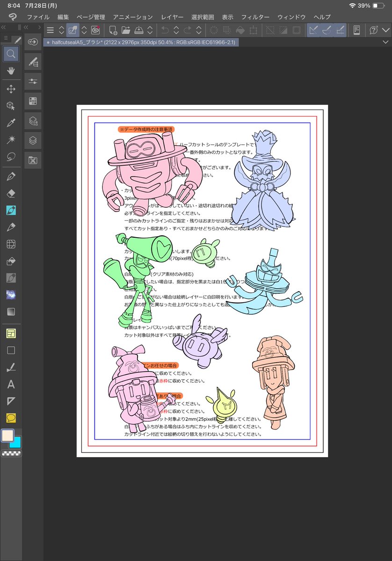Click the Open file folder icon
This screenshot has height=561, width=392.
click(126, 30)
